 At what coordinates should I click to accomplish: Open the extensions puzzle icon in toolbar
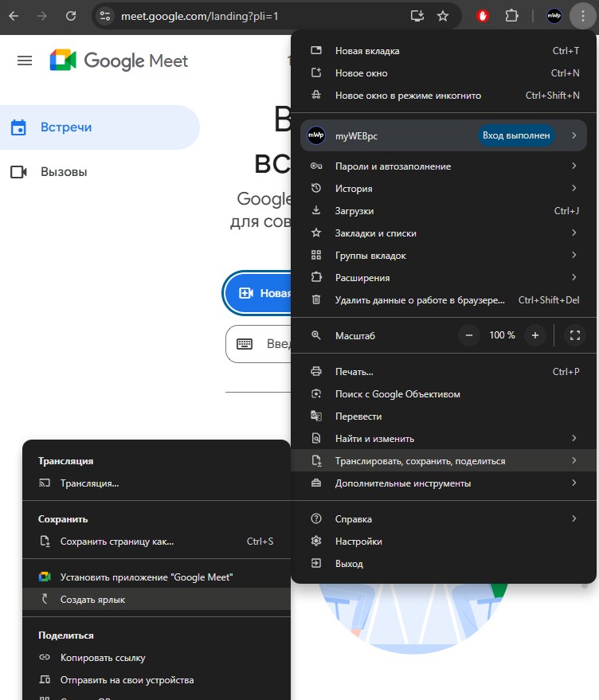click(511, 16)
